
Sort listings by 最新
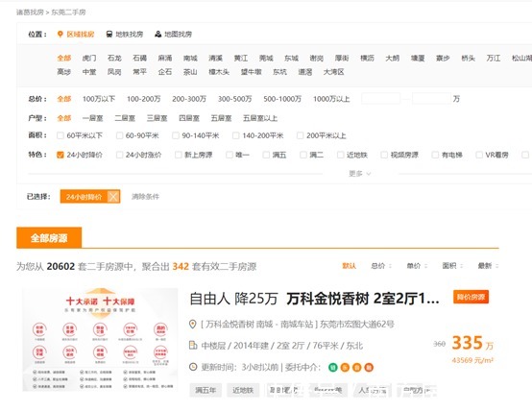coord(488,266)
